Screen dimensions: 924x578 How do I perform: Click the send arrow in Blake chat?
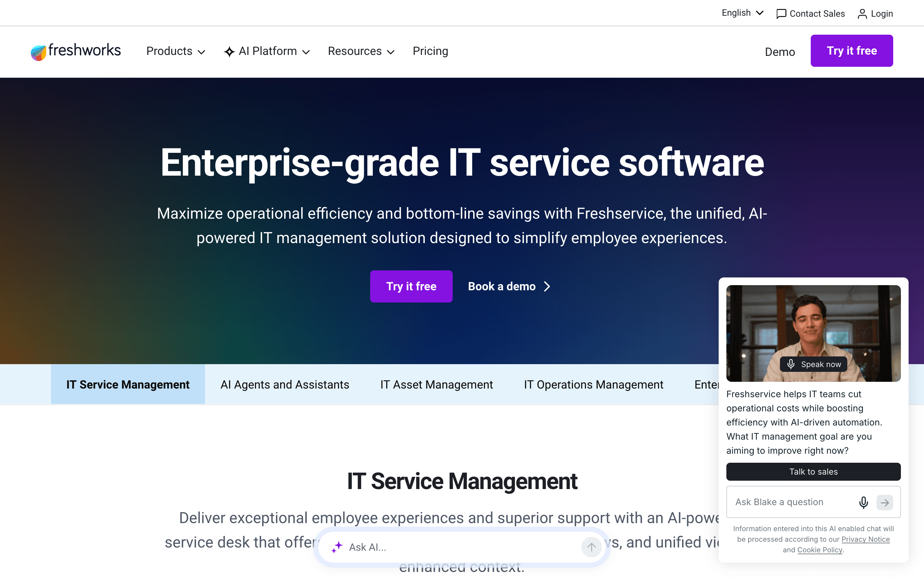885,502
